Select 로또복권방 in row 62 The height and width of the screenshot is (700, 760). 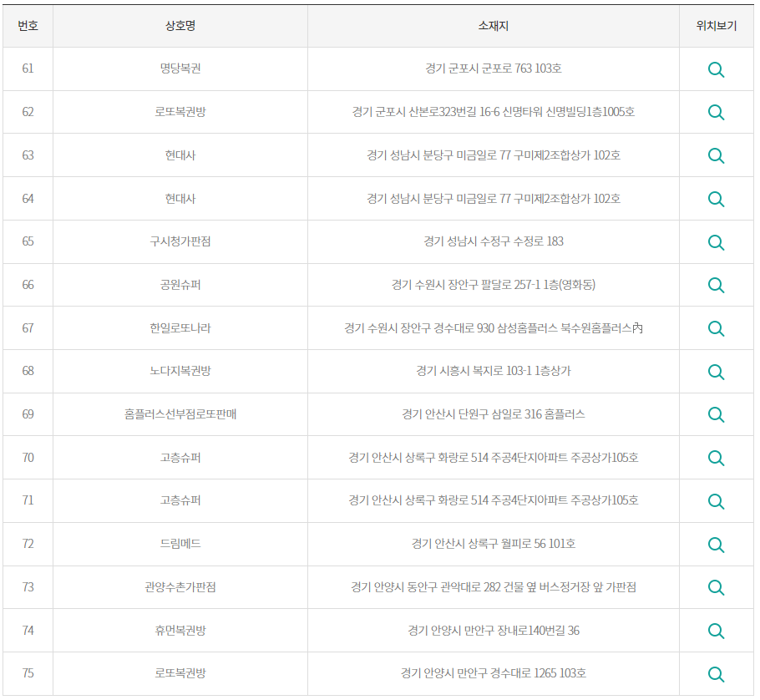180,112
